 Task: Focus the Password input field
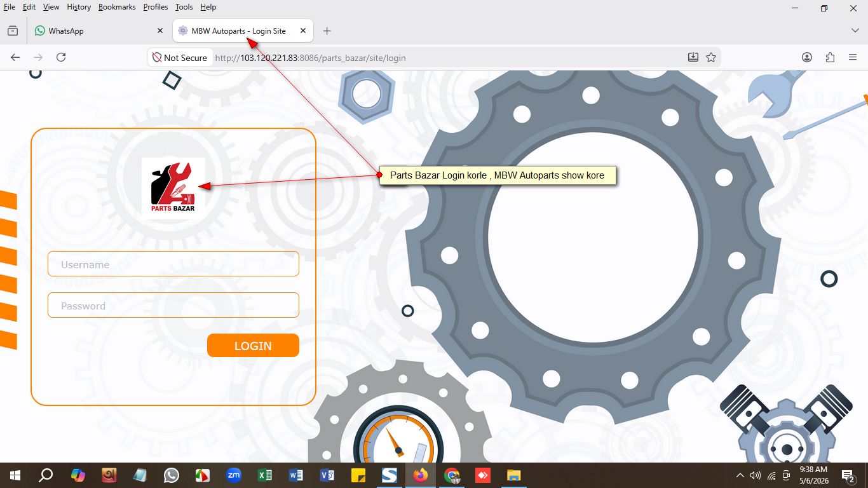pos(173,305)
